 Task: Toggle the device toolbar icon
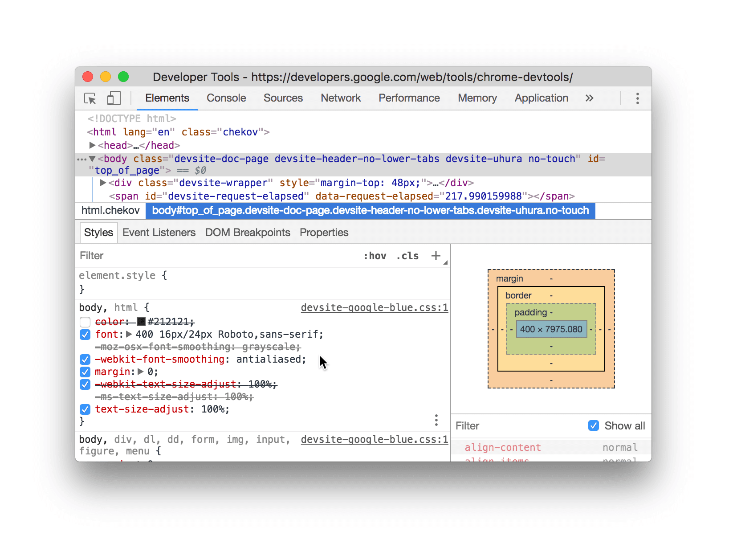(114, 98)
